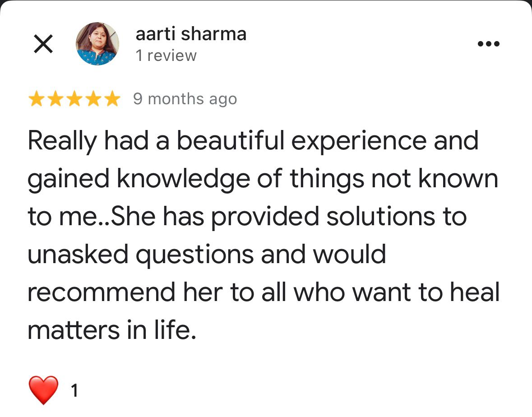The image size is (532, 417).
Task: Click the word 'beautiful' in the review
Action: click(231, 141)
